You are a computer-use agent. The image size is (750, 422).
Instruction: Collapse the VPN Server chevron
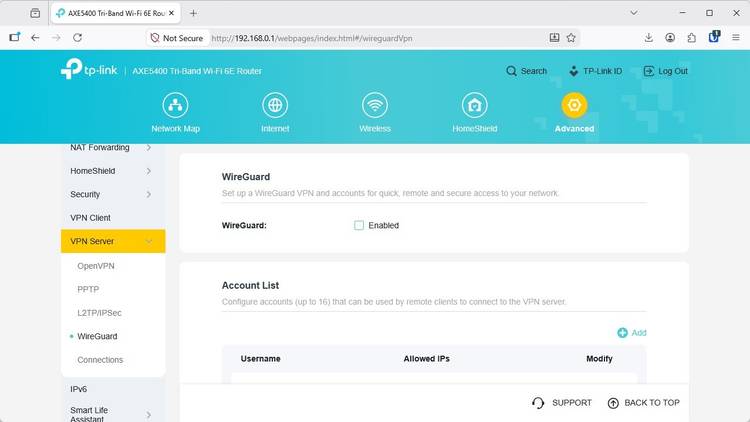(x=149, y=242)
